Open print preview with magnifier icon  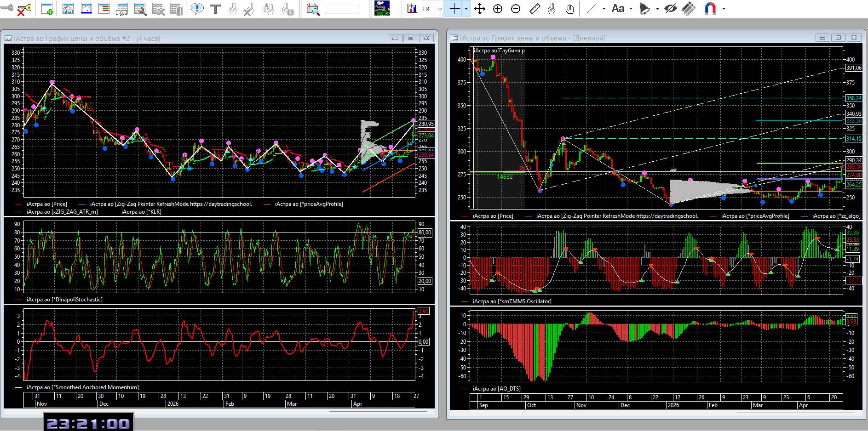point(313,9)
